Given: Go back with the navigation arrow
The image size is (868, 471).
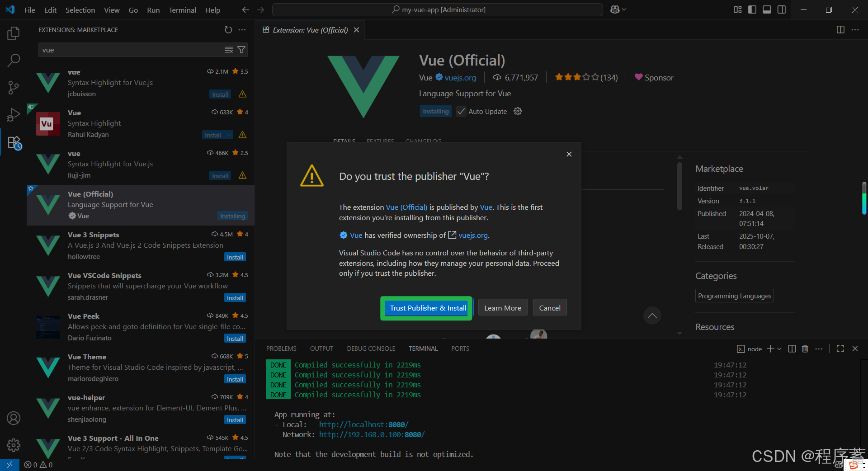Looking at the screenshot, I should 245,9.
